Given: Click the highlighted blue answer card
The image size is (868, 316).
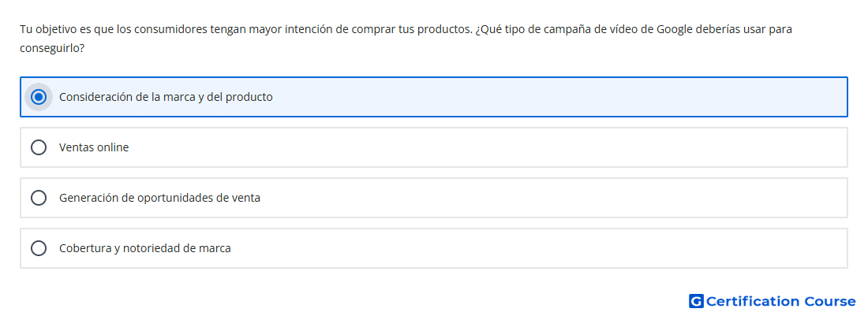Looking at the screenshot, I should pos(434,97).
